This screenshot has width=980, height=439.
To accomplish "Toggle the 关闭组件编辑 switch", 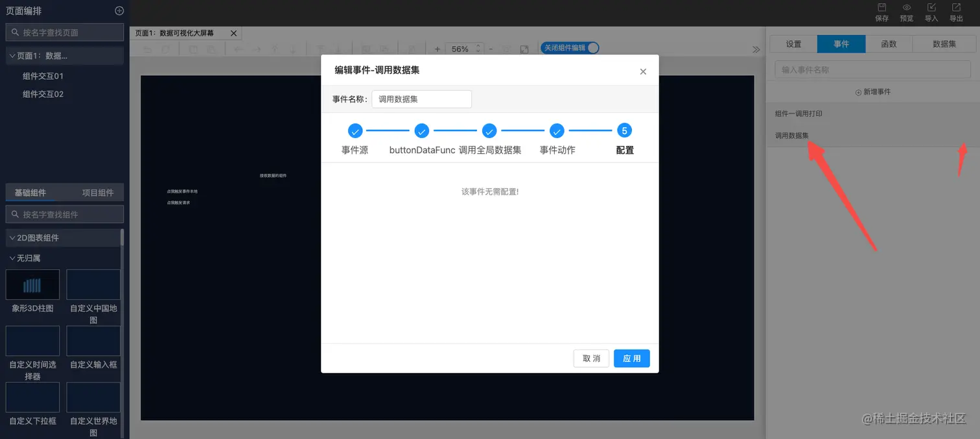I will [570, 48].
